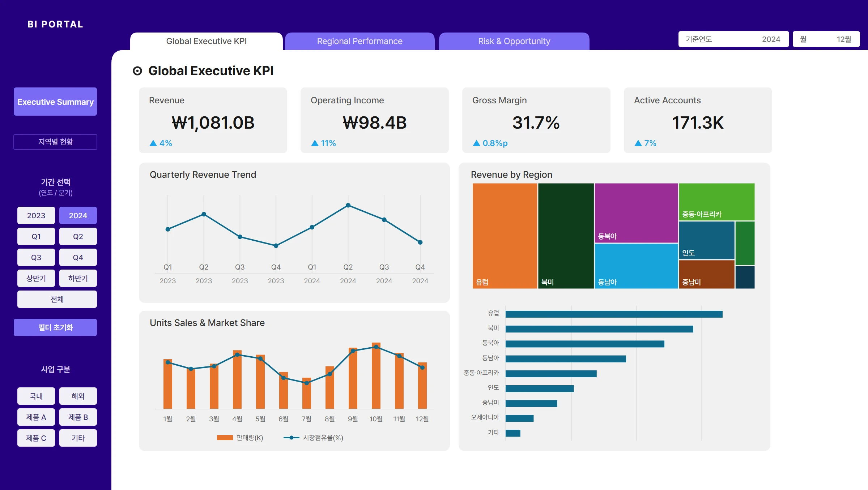Click the target icon beside Global Executive KPI title

(137, 71)
